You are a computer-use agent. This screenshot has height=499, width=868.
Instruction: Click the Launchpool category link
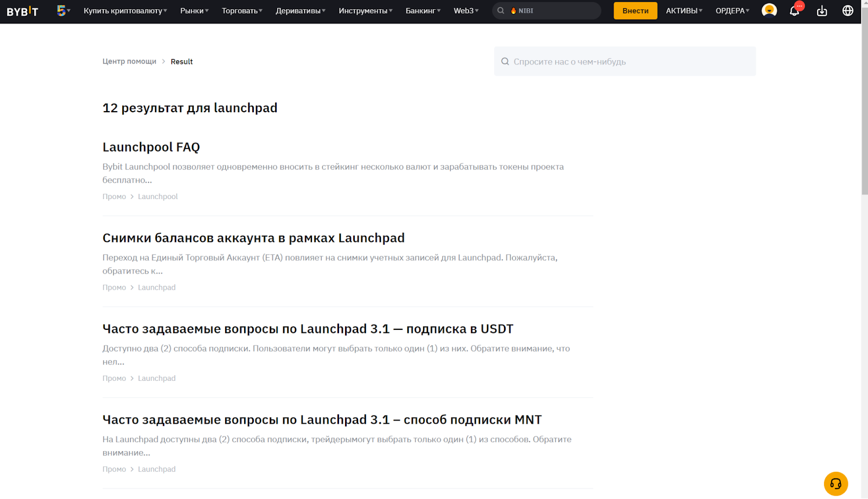tap(157, 196)
